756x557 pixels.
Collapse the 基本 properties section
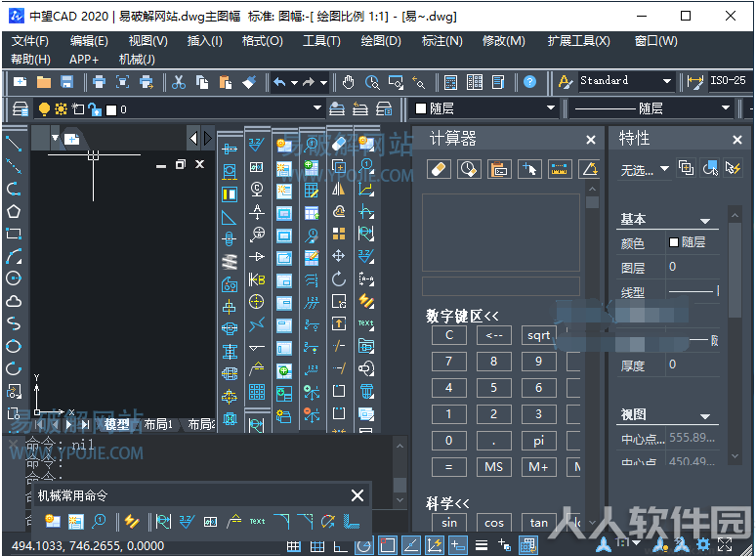pos(705,221)
